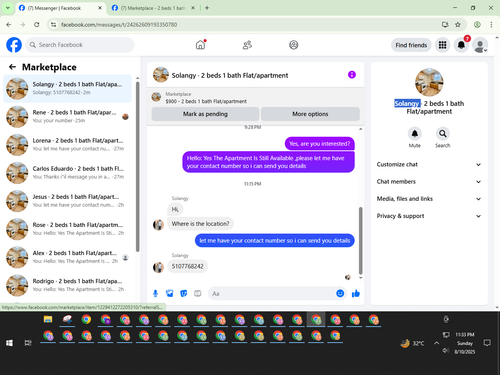This screenshot has width=500, height=375.
Task: Switch to Marketplace - 2 beds tab
Action: pyautogui.click(x=153, y=8)
